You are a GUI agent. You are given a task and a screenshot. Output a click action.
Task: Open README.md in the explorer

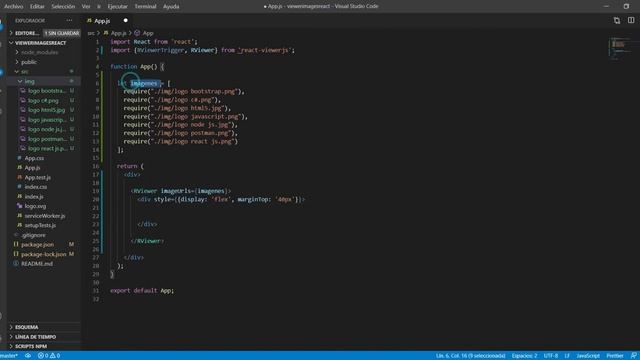[37, 264]
